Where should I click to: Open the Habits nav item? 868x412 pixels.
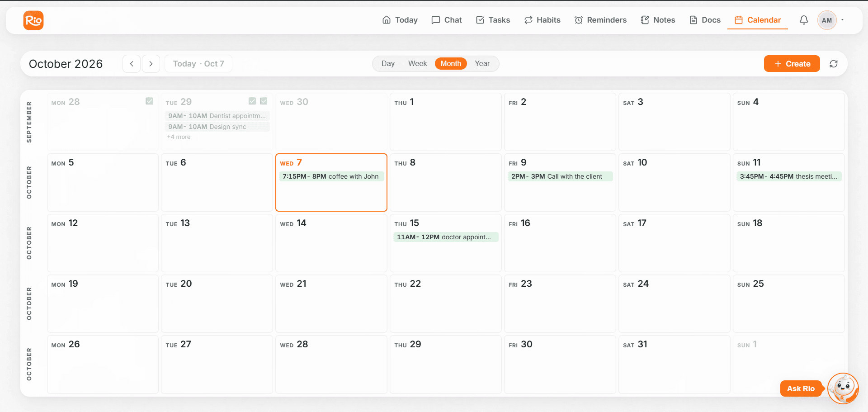(x=542, y=20)
